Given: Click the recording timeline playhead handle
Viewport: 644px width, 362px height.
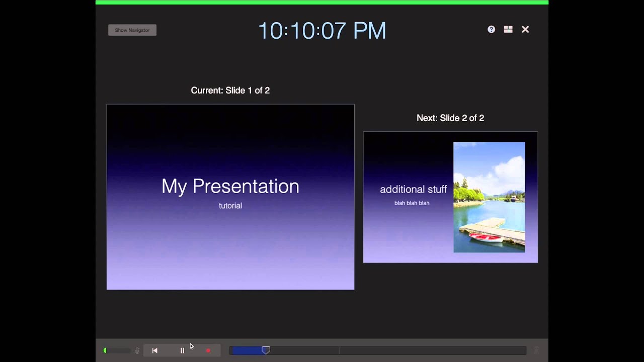Looking at the screenshot, I should pyautogui.click(x=266, y=350).
